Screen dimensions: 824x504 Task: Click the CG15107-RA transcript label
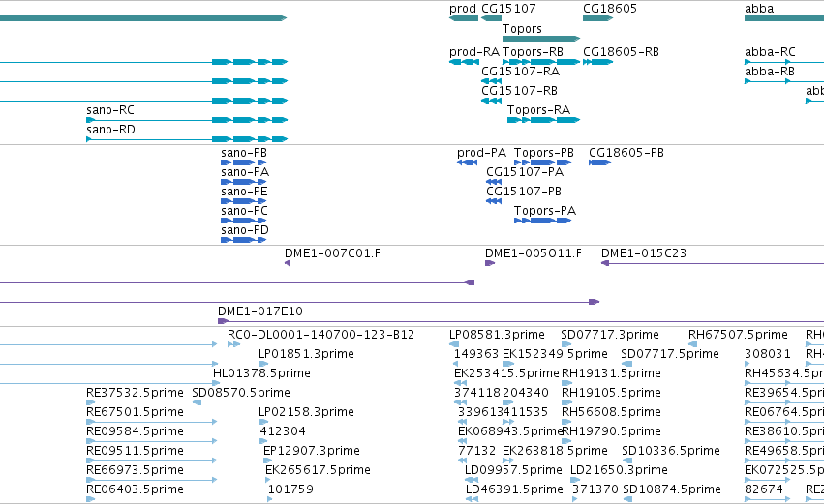click(x=520, y=72)
